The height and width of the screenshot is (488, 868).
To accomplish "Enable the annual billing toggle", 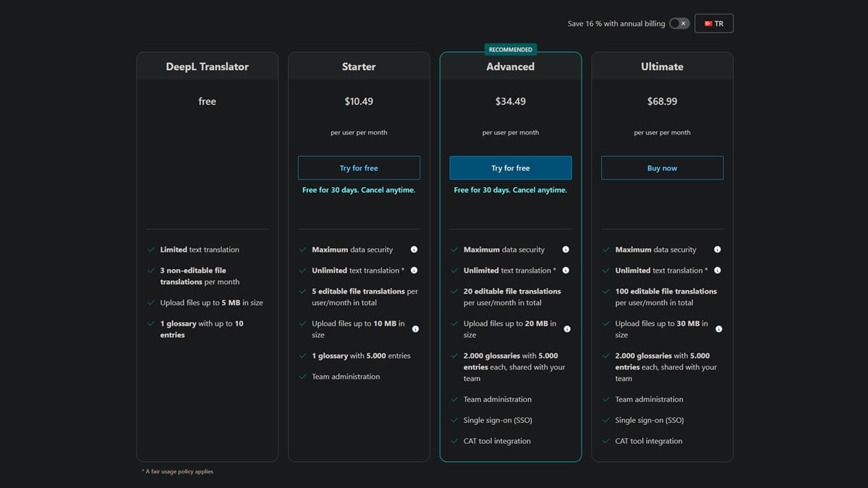I will pyautogui.click(x=678, y=24).
